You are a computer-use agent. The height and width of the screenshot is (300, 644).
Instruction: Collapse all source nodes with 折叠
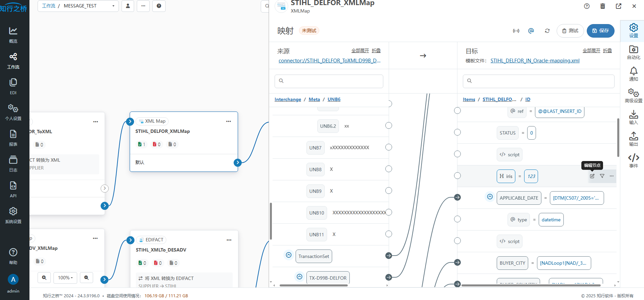click(x=376, y=51)
